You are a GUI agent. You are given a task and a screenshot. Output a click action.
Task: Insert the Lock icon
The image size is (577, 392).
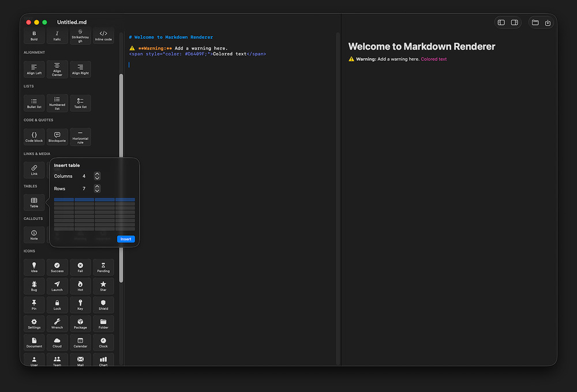(x=57, y=305)
